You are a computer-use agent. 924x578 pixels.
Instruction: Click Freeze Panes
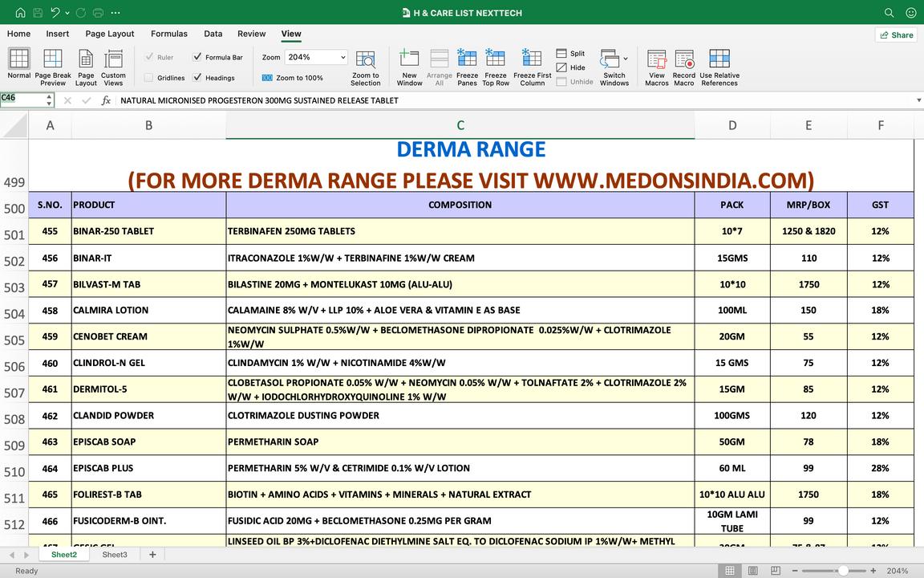tap(467, 67)
